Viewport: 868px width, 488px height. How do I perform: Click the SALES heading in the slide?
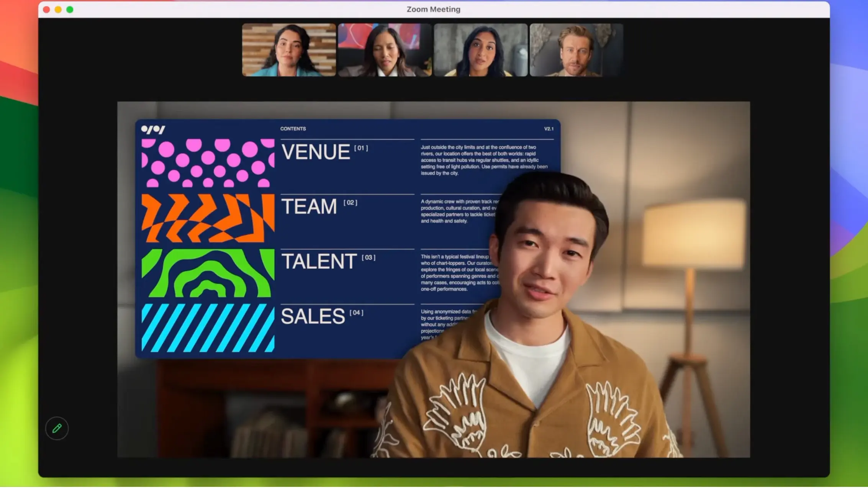[313, 316]
